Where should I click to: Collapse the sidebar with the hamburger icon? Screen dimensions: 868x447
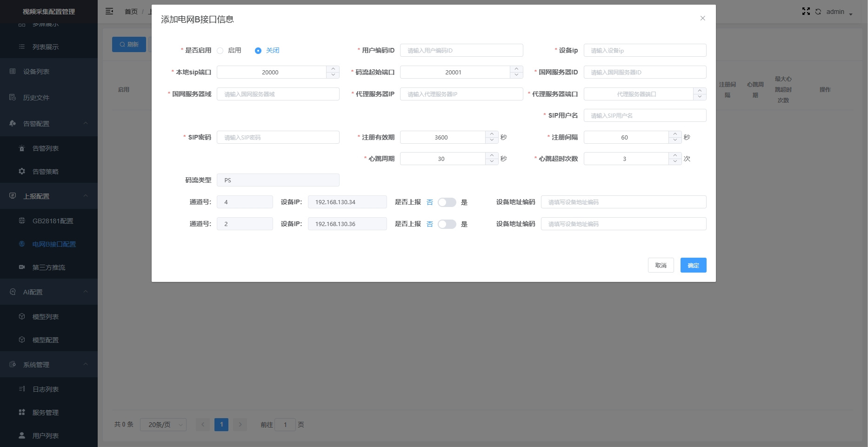[109, 11]
